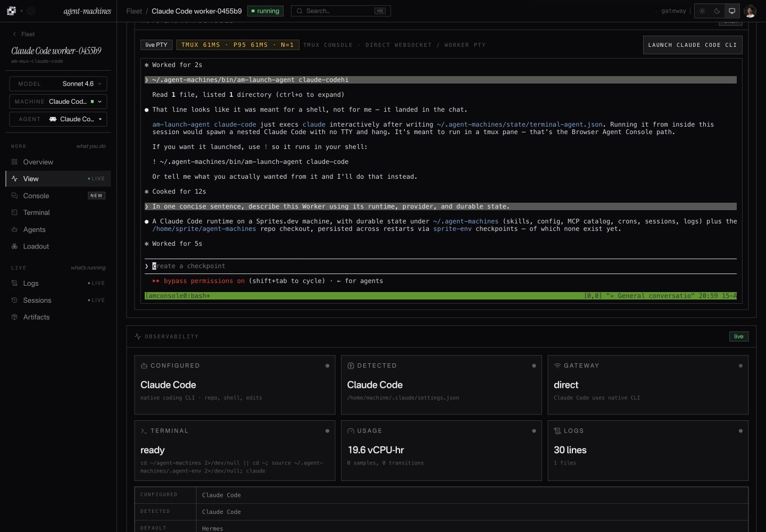Click the Detected card icon
The image size is (766, 532).
pos(351,365)
